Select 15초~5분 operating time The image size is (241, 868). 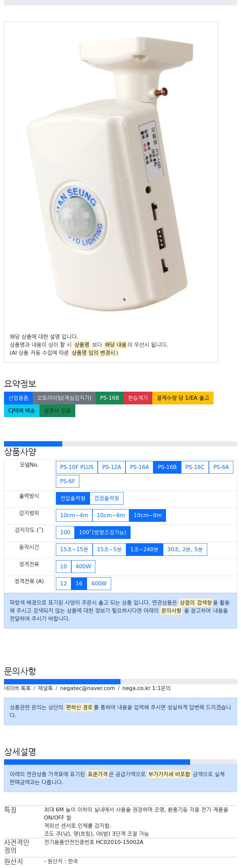(x=109, y=550)
